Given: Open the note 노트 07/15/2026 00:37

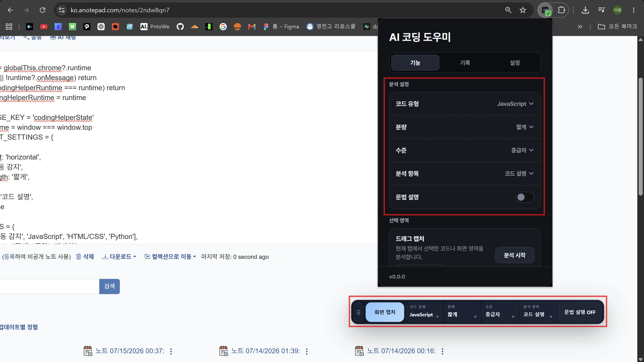Looking at the screenshot, I should coord(130,351).
